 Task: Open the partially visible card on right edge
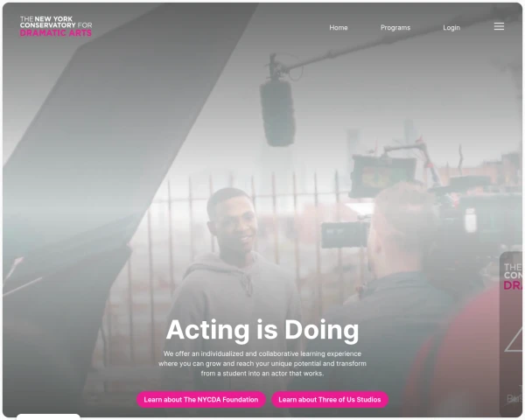pos(511,334)
